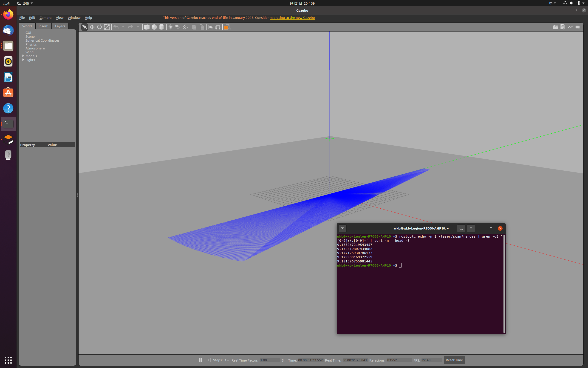Image resolution: width=588 pixels, height=368 pixels.
Task: Click the Reset Time button
Action: (x=454, y=360)
